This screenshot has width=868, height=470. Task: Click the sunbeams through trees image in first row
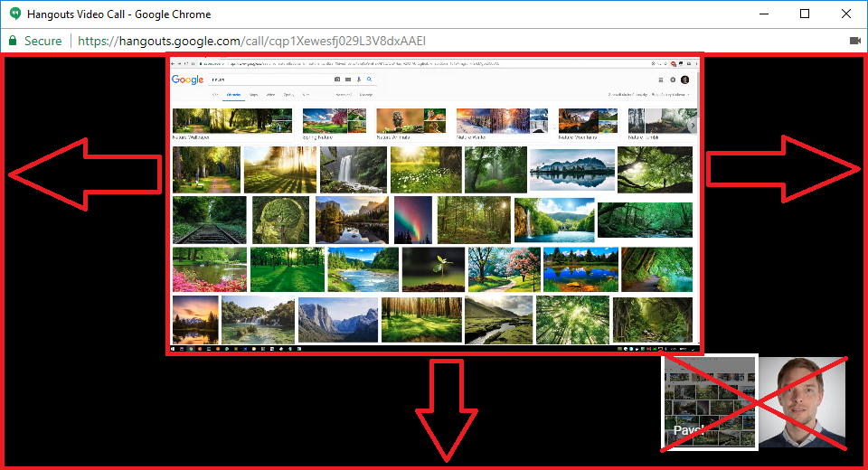click(280, 169)
